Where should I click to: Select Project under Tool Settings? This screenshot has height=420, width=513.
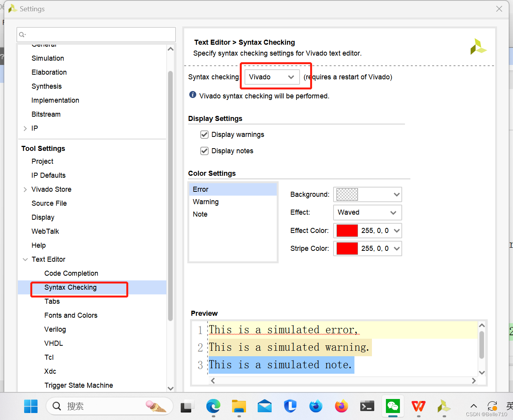click(x=42, y=161)
